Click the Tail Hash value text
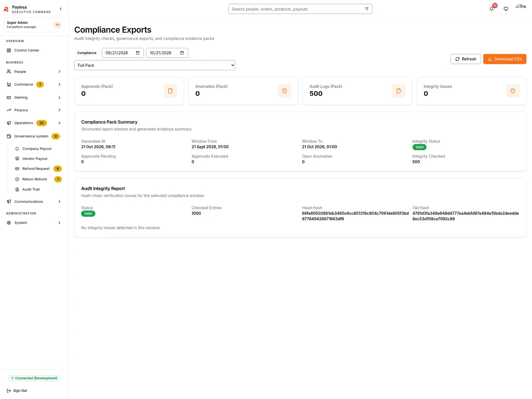The width and height of the screenshot is (532, 399). click(x=465, y=216)
